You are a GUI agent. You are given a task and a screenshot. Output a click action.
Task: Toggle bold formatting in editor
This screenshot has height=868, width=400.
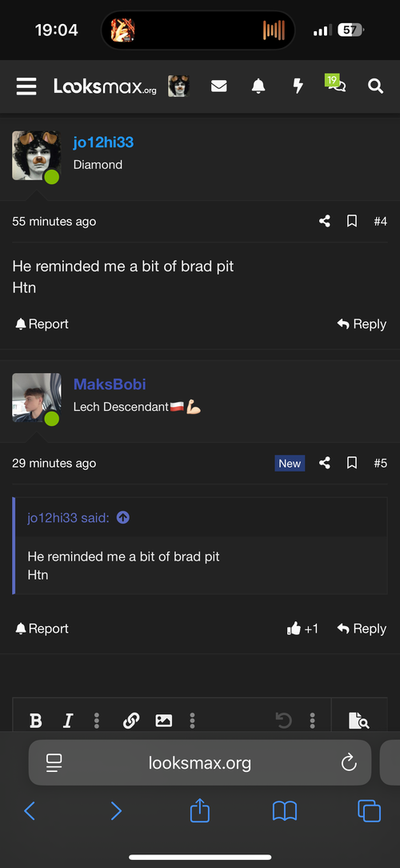(36, 720)
